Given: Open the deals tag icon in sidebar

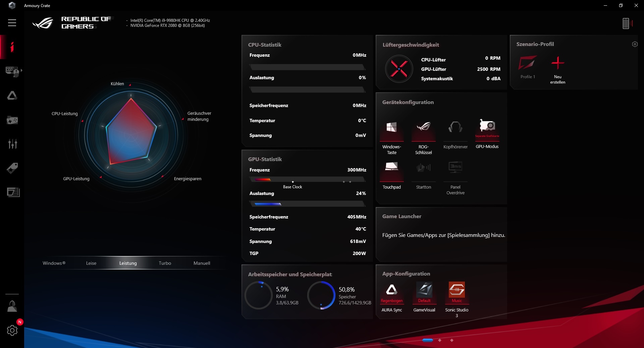Looking at the screenshot, I should 12,168.
